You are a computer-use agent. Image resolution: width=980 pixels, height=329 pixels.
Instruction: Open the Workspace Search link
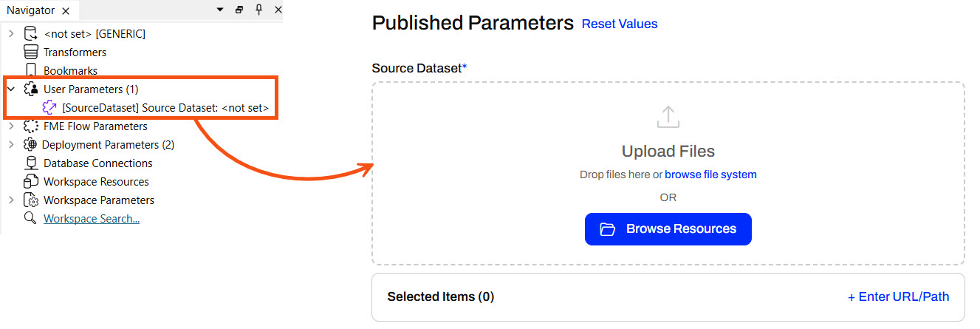(x=92, y=219)
